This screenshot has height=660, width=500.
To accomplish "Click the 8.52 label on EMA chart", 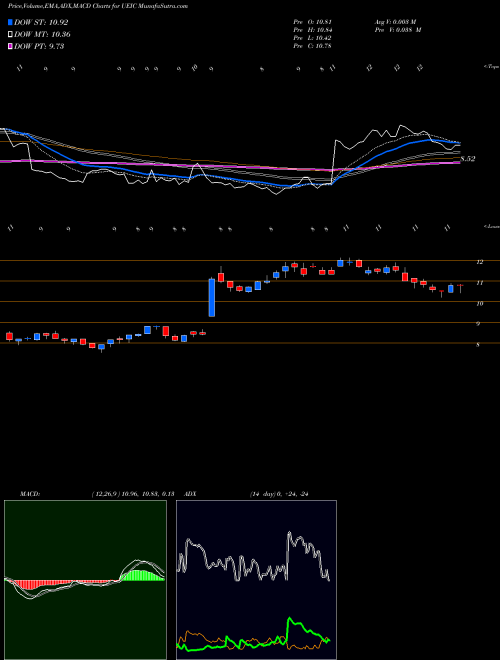I will (x=468, y=159).
